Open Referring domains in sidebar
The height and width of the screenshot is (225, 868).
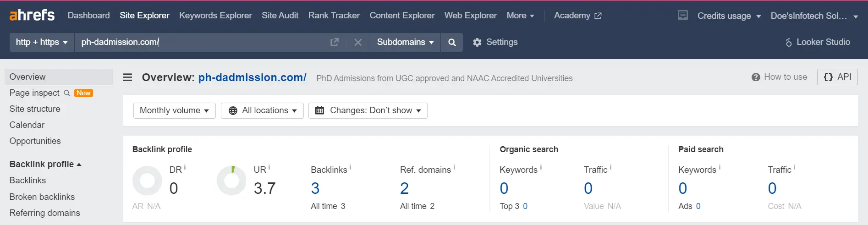[x=45, y=213]
